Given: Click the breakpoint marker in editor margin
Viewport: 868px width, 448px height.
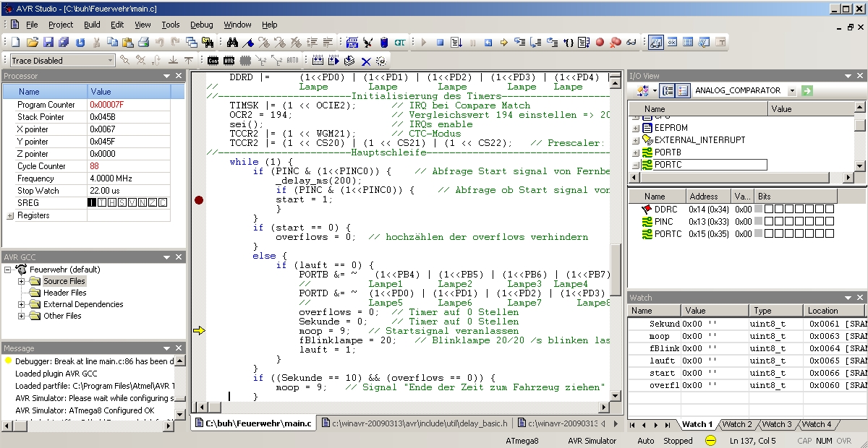Looking at the screenshot, I should point(199,200).
